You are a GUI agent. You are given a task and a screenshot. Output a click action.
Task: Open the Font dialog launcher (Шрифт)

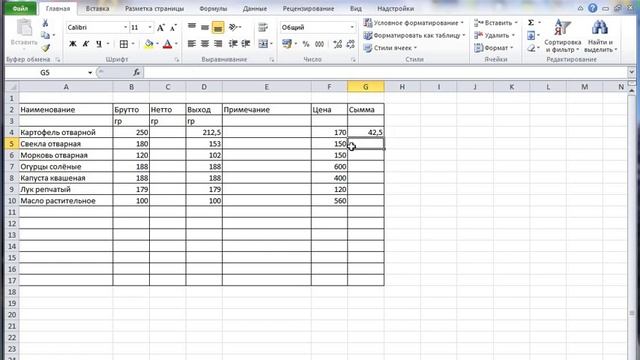(177, 60)
